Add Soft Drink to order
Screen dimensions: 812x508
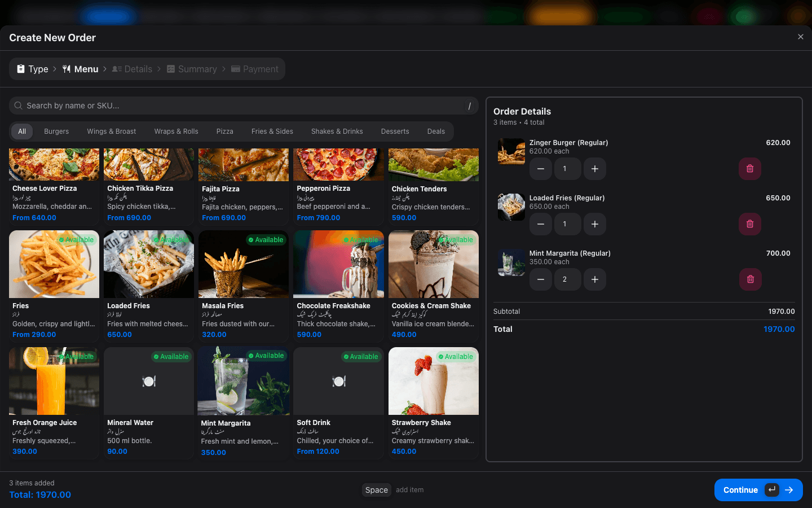coord(338,403)
